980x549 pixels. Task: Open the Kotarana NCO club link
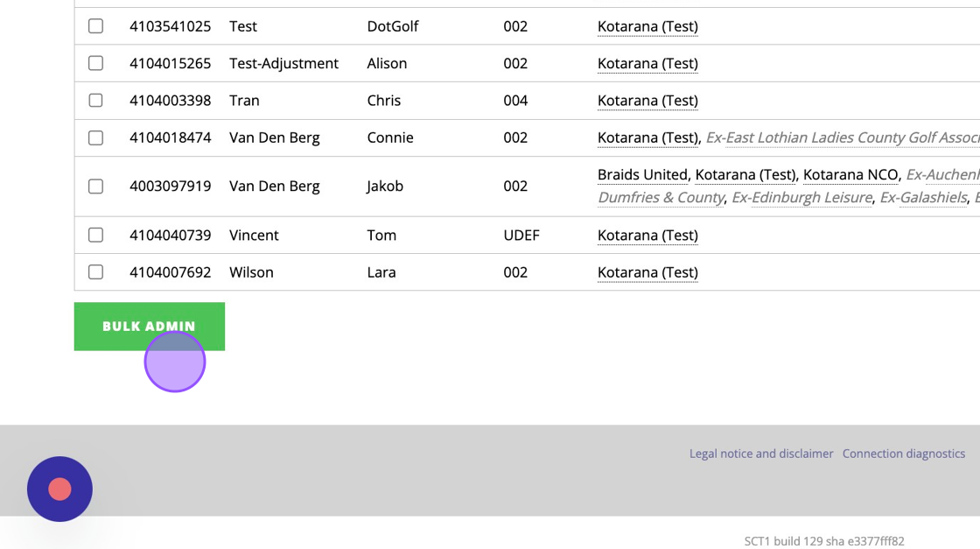click(850, 175)
